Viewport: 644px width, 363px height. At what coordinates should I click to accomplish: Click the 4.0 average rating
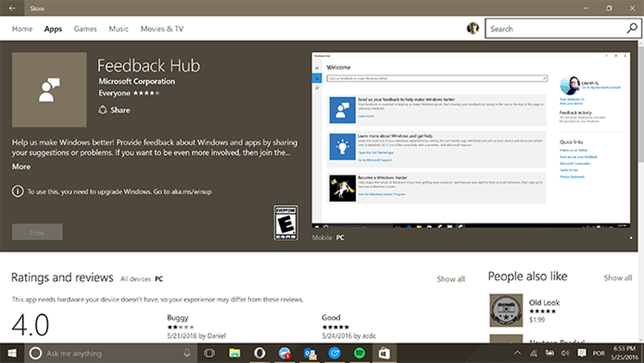click(30, 325)
